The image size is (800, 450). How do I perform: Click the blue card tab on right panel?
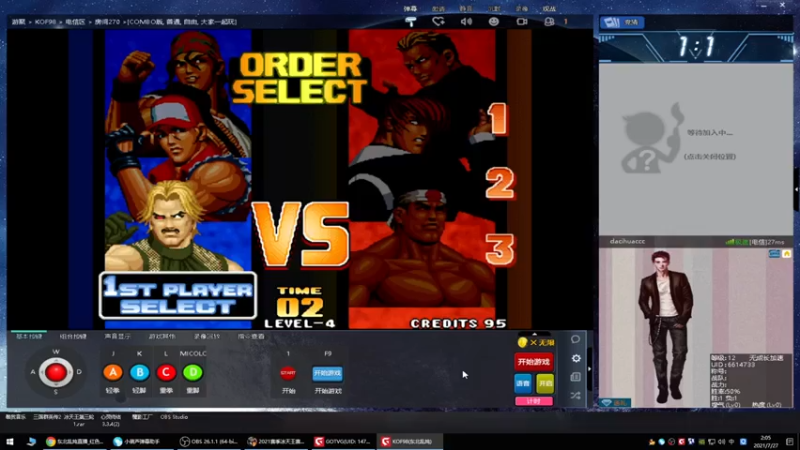point(621,22)
